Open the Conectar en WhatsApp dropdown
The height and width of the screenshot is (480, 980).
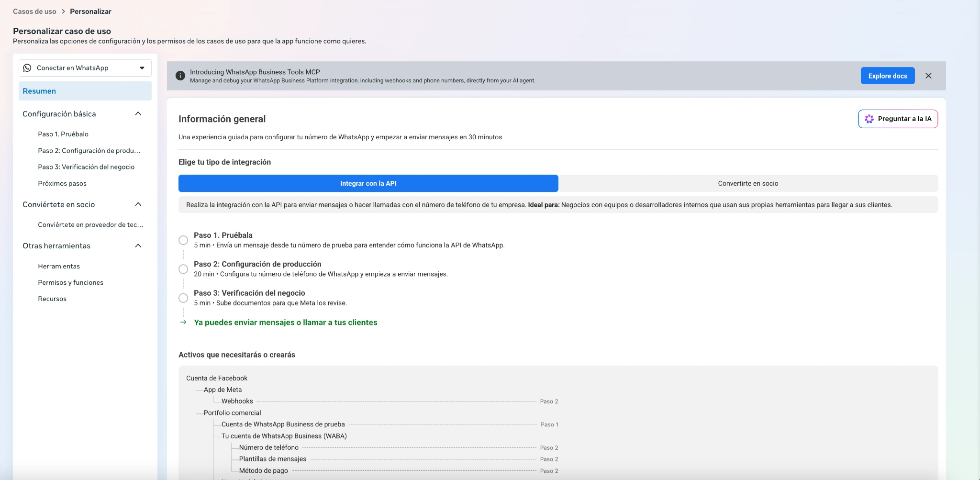tap(85, 68)
